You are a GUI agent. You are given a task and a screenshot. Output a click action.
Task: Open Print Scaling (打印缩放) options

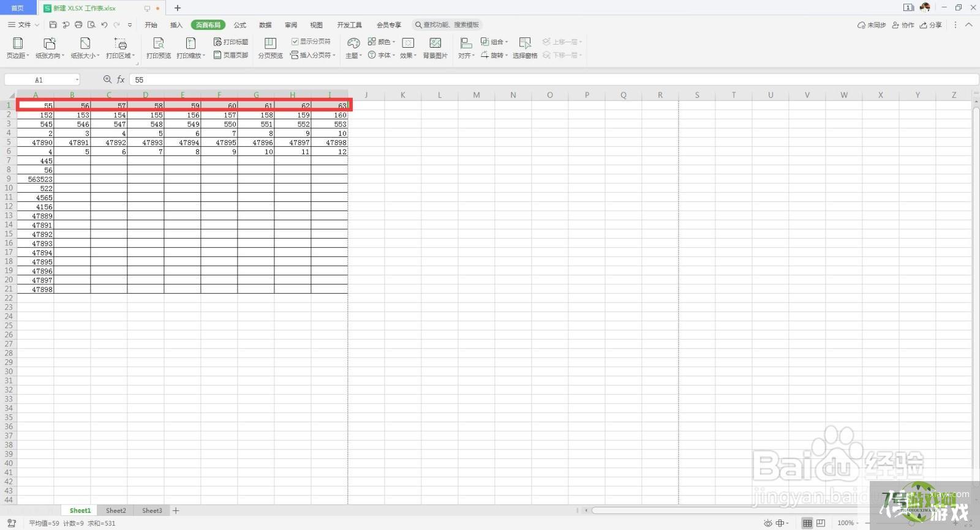[x=190, y=48]
